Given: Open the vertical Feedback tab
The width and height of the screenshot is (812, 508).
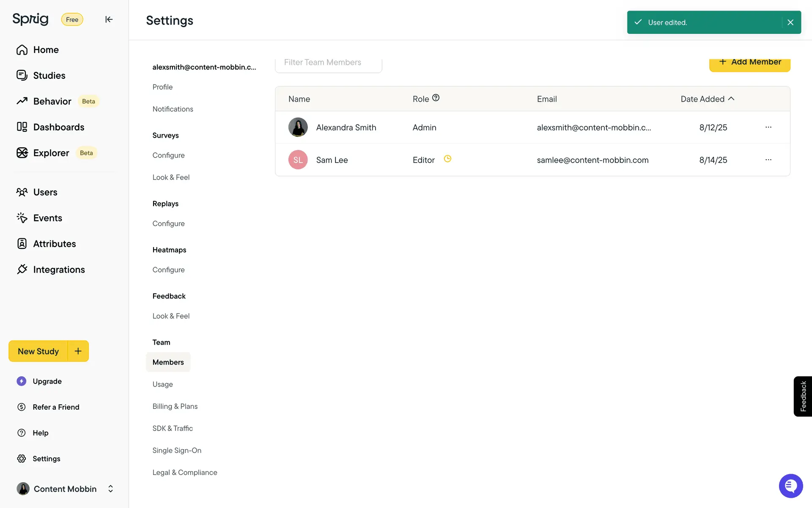Looking at the screenshot, I should [x=803, y=396].
